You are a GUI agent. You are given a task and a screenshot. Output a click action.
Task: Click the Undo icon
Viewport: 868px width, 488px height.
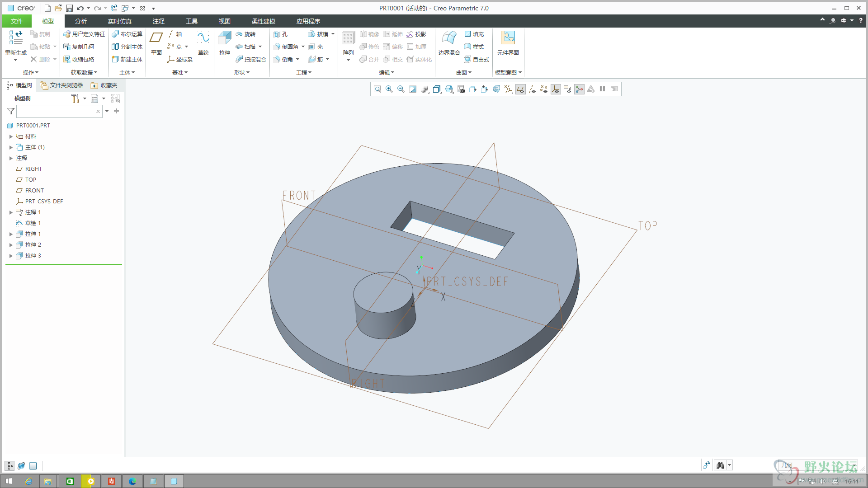(x=80, y=8)
